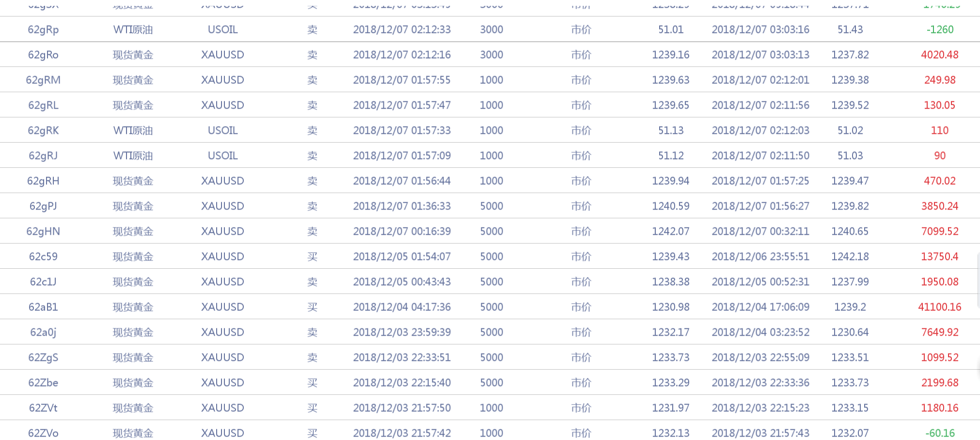Click the right edge scrollbar
Screen dimensions: 980x440
point(978,281)
